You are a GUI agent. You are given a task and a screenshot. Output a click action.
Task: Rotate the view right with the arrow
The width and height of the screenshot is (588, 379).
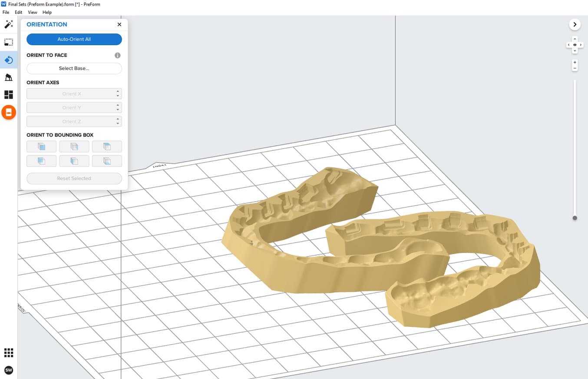pyautogui.click(x=581, y=45)
